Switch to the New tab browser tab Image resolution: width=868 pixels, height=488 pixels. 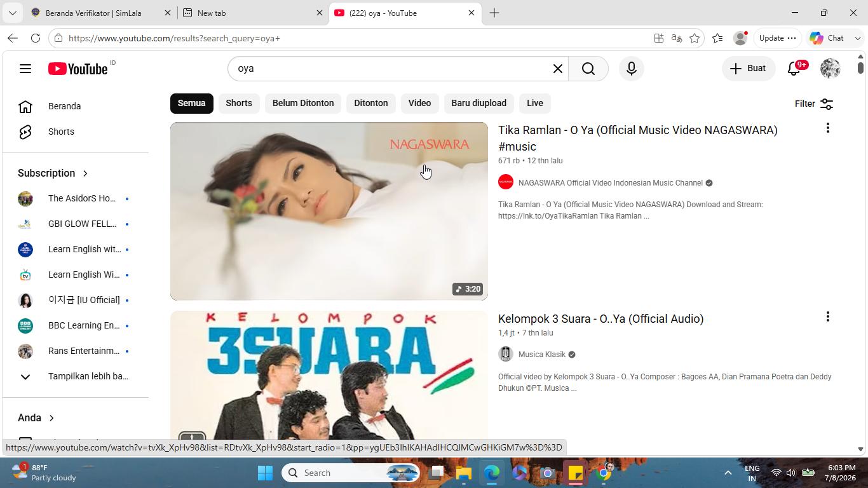coord(252,13)
